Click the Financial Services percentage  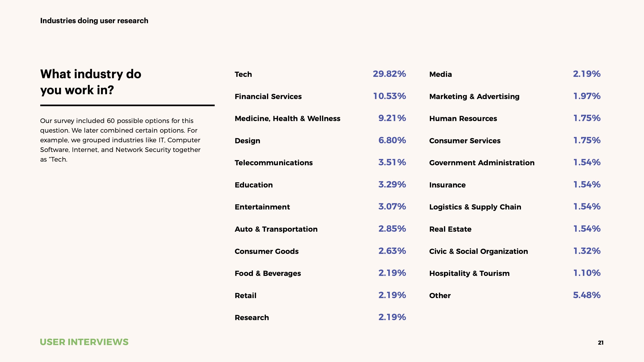point(389,96)
